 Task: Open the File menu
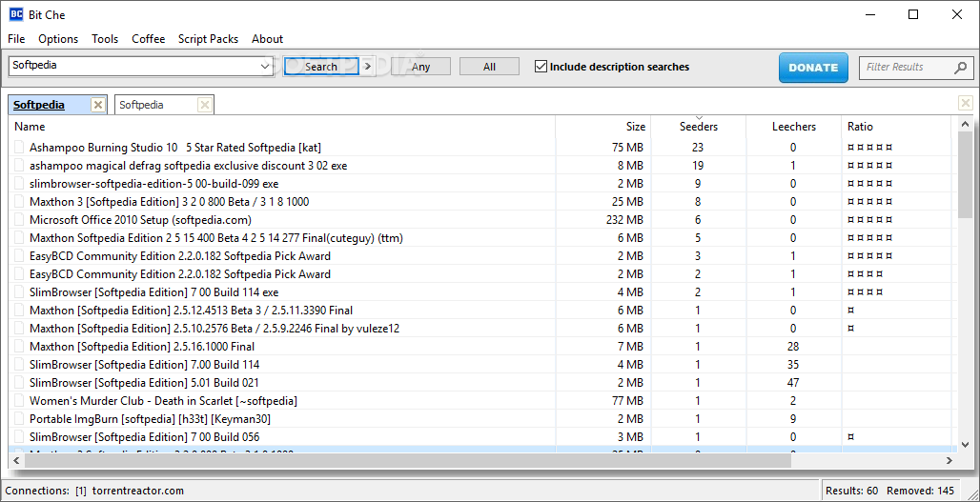point(16,39)
